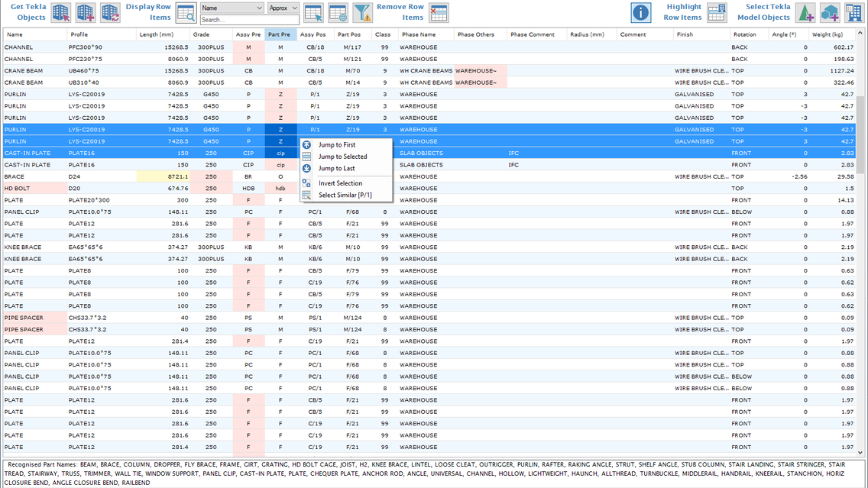Click the Class column header
Viewport: 868px width, 488px height.
pyautogui.click(x=384, y=34)
